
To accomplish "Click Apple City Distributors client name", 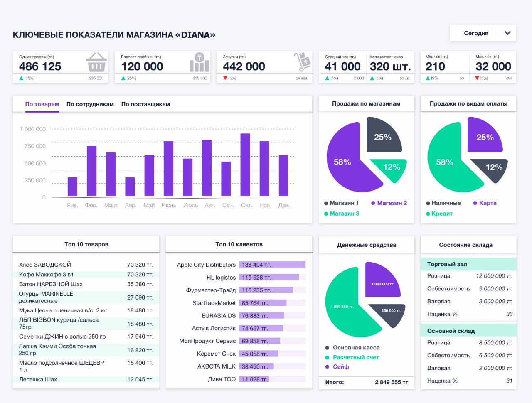I will pos(206,265).
